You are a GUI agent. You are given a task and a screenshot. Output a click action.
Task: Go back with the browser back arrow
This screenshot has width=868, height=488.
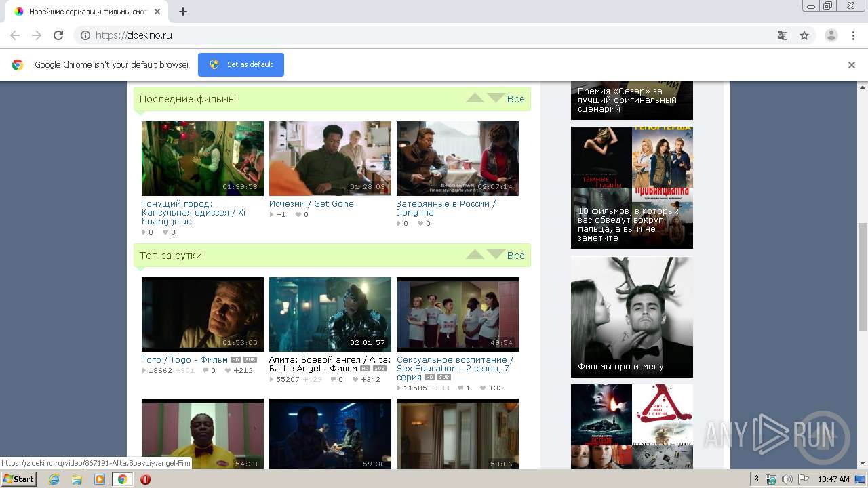(15, 35)
